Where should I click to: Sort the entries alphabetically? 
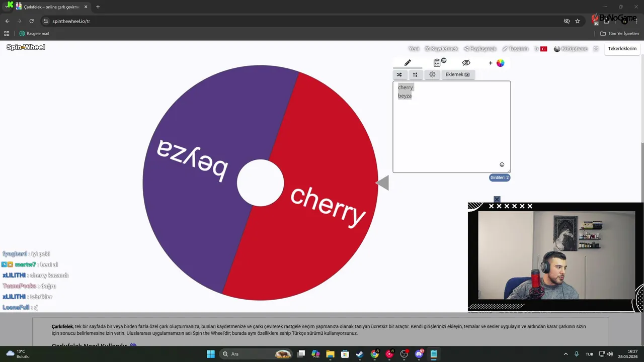[x=415, y=74]
